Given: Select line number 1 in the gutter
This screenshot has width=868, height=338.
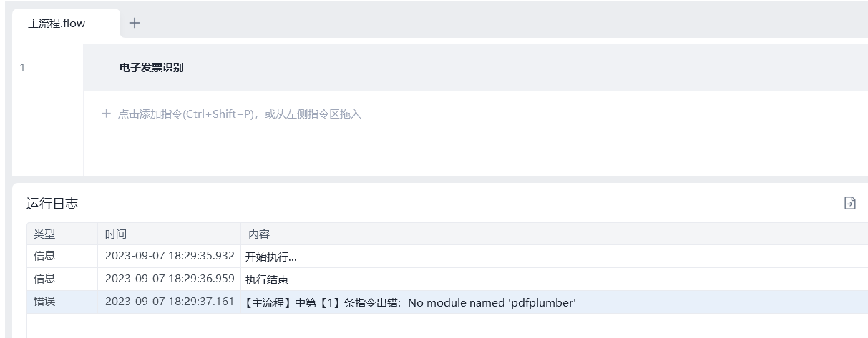Looking at the screenshot, I should (22, 68).
